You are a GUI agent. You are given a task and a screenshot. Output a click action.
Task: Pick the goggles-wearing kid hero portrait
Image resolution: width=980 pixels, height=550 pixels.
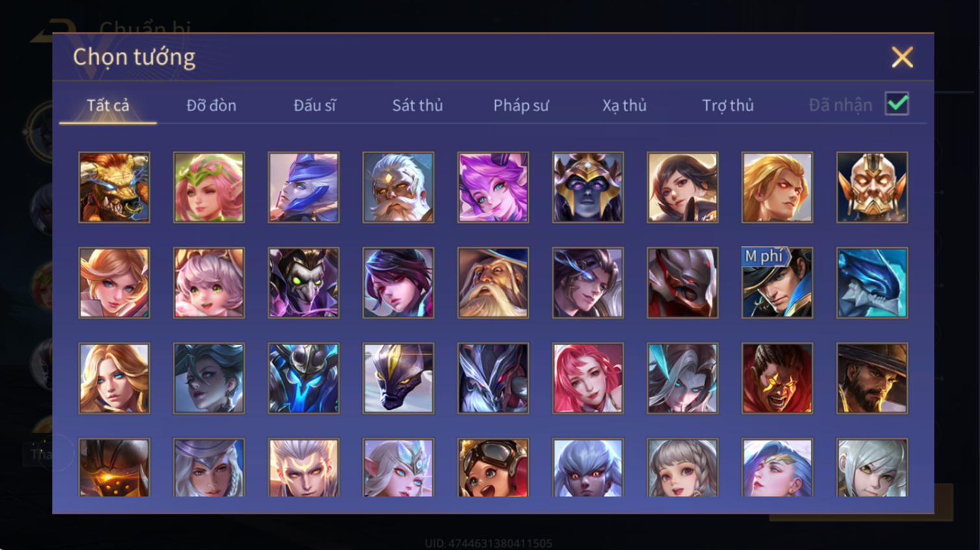point(493,468)
